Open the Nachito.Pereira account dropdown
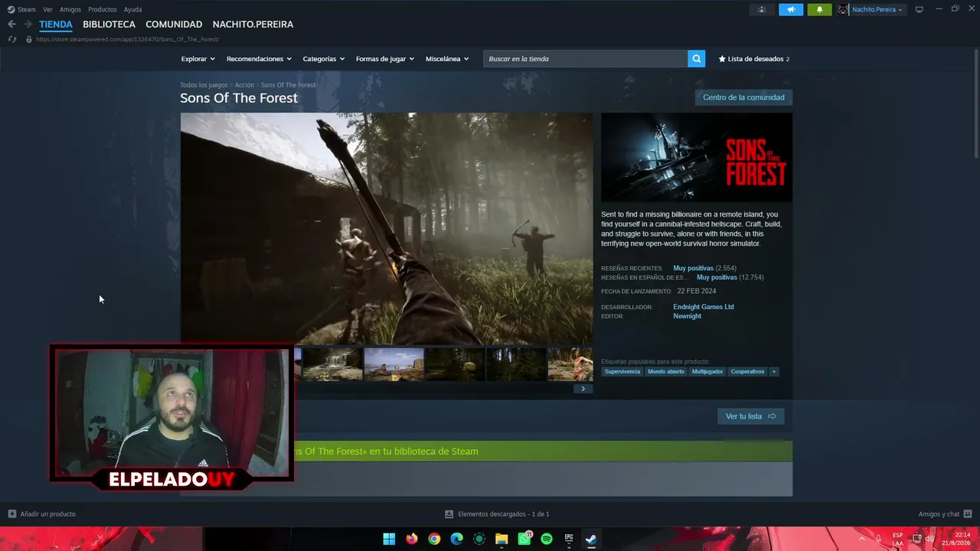 point(877,9)
